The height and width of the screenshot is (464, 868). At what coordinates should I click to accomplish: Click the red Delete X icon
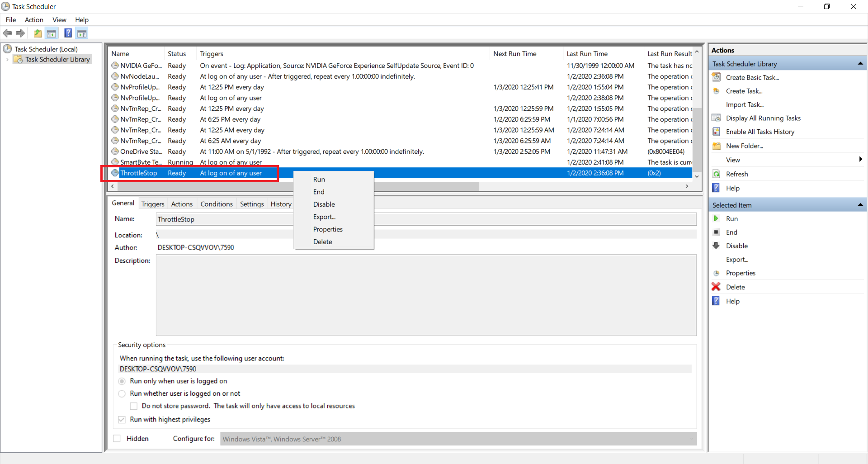coord(716,287)
